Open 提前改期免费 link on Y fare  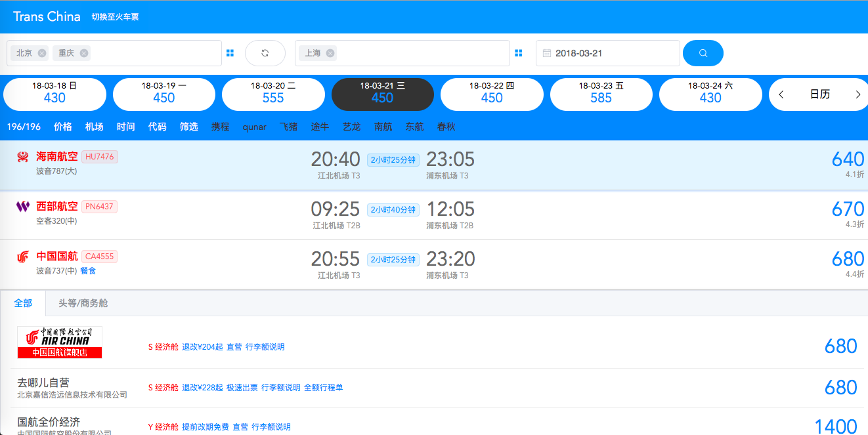pos(206,427)
